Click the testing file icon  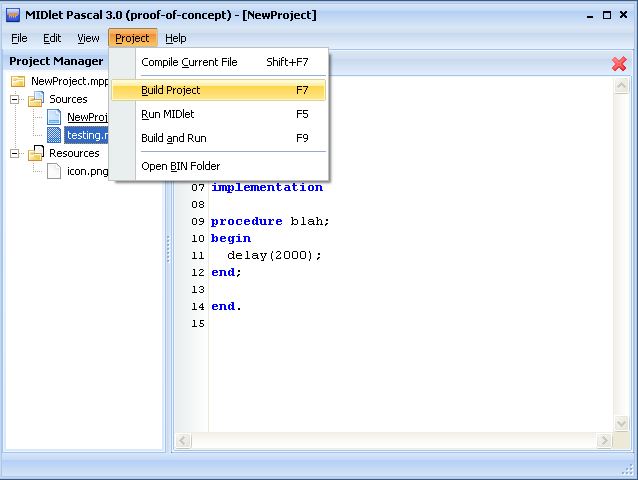point(54,135)
